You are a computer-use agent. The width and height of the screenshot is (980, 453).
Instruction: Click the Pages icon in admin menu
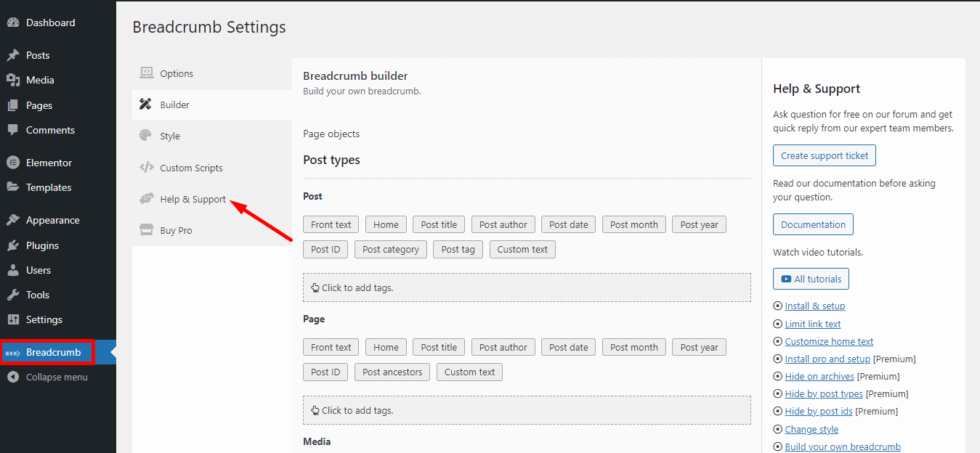(13, 105)
